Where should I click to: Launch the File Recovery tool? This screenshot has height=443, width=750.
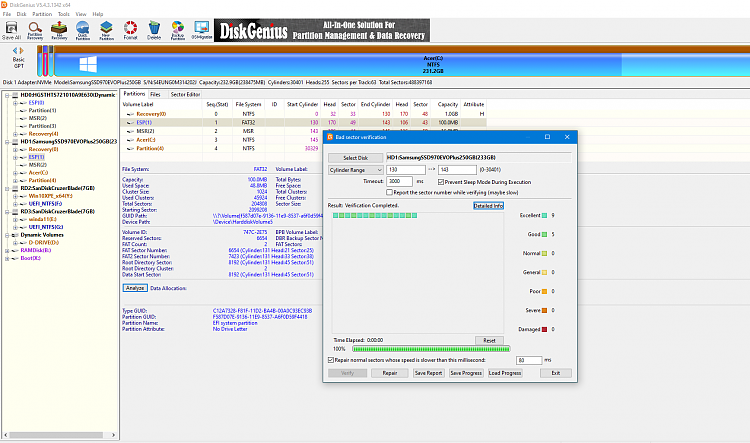pos(60,30)
